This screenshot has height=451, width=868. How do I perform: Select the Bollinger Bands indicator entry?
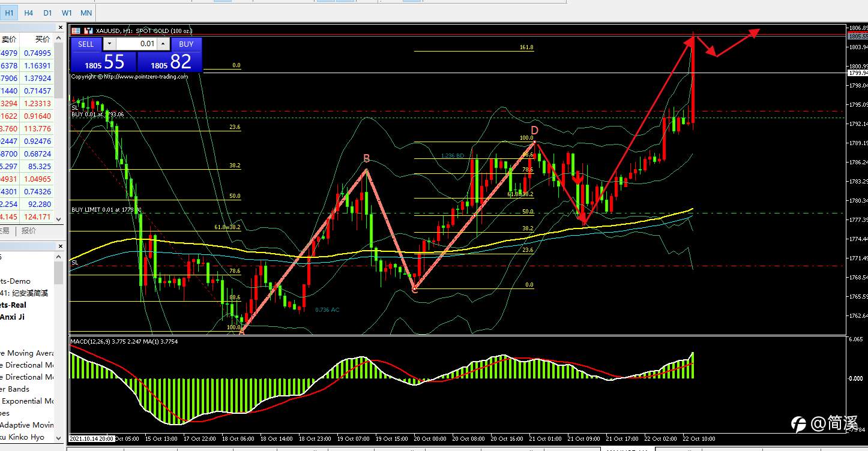pos(15,389)
